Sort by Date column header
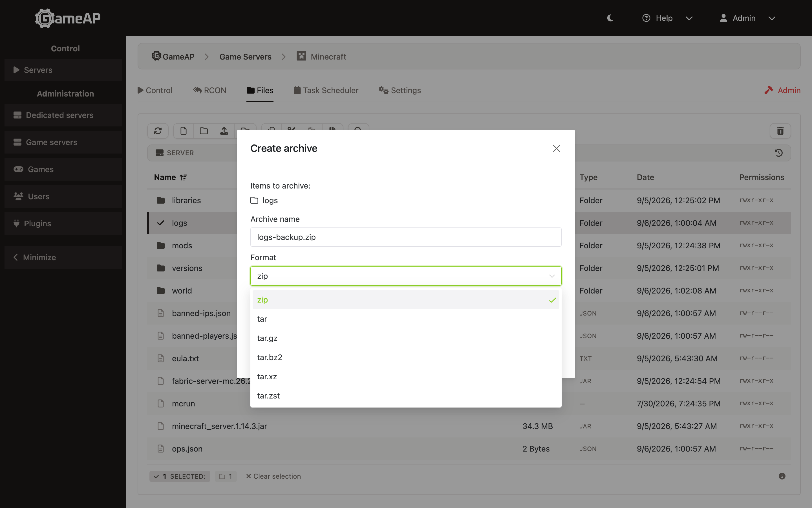This screenshot has width=812, height=508. coord(645,178)
